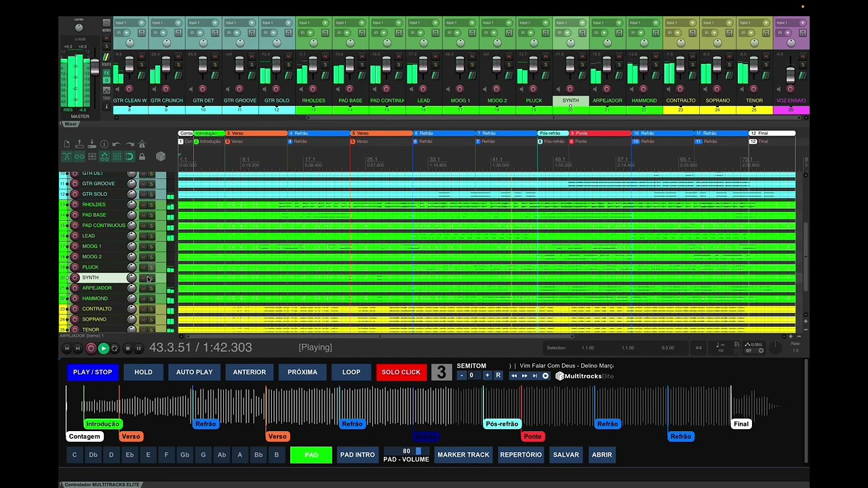Toggle the metronome icon in toolbar

click(x=142, y=144)
